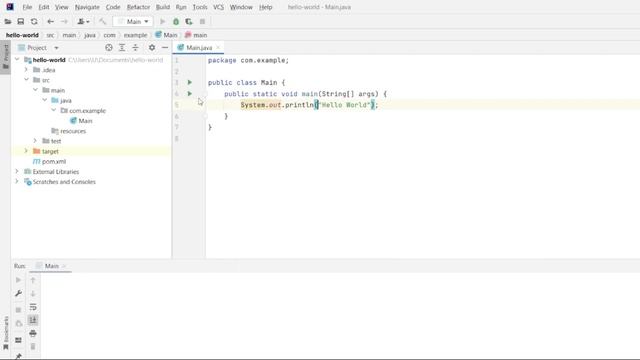
Task: Click the Run with Coverage icon
Action: click(x=189, y=22)
